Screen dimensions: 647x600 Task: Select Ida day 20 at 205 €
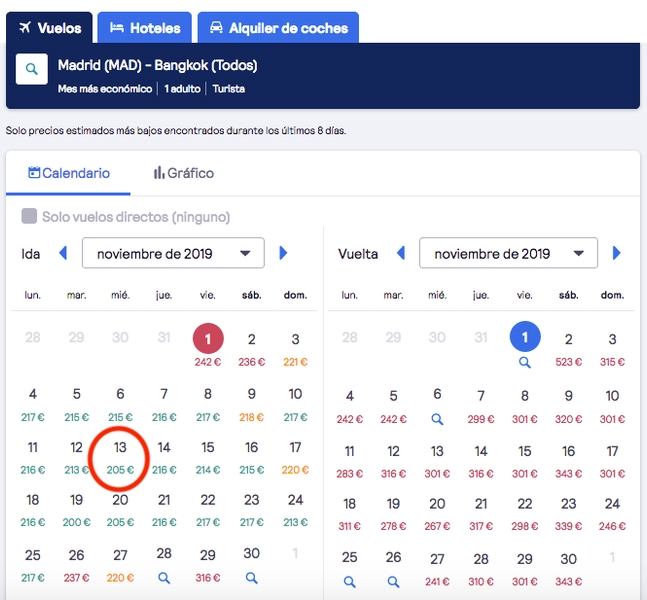click(x=120, y=510)
